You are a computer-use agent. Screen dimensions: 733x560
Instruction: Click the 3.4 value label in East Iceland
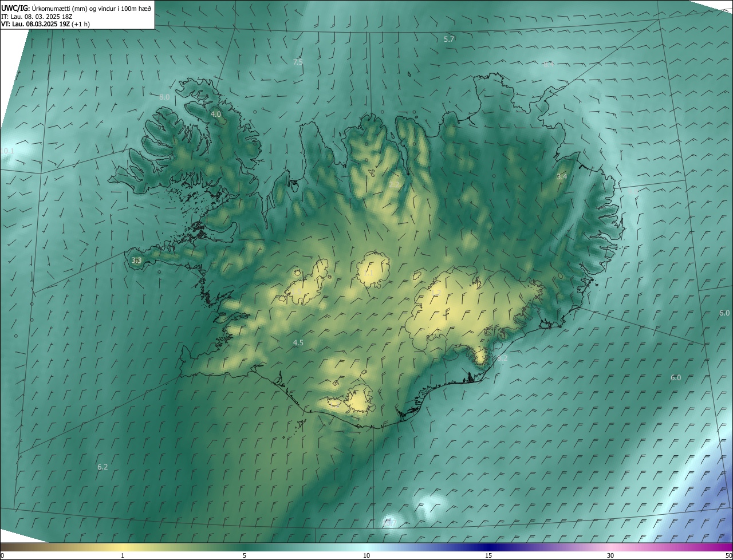pyautogui.click(x=562, y=177)
